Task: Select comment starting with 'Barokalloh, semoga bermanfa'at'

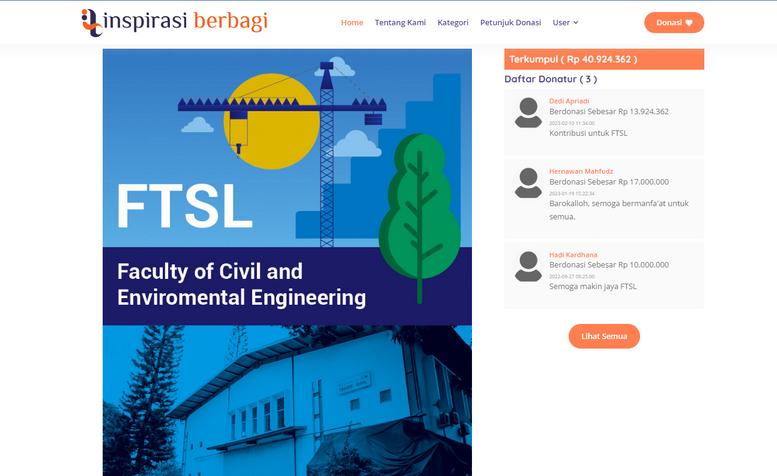Action: (x=618, y=210)
